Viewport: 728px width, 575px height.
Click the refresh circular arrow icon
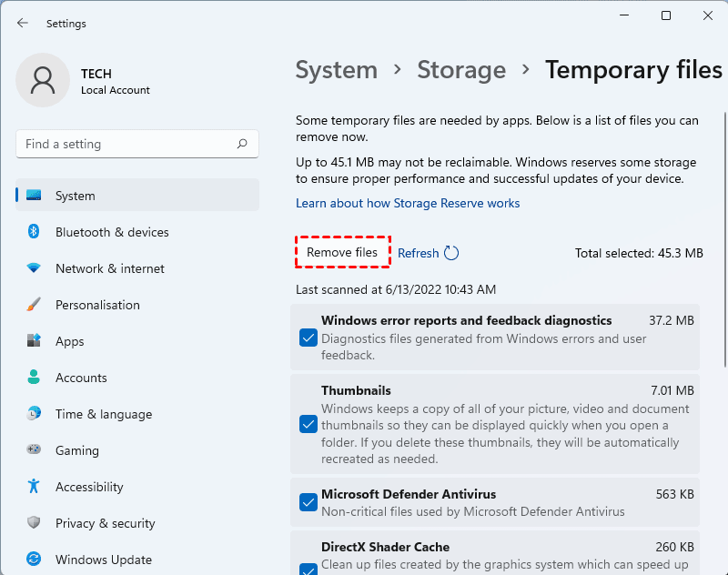451,254
